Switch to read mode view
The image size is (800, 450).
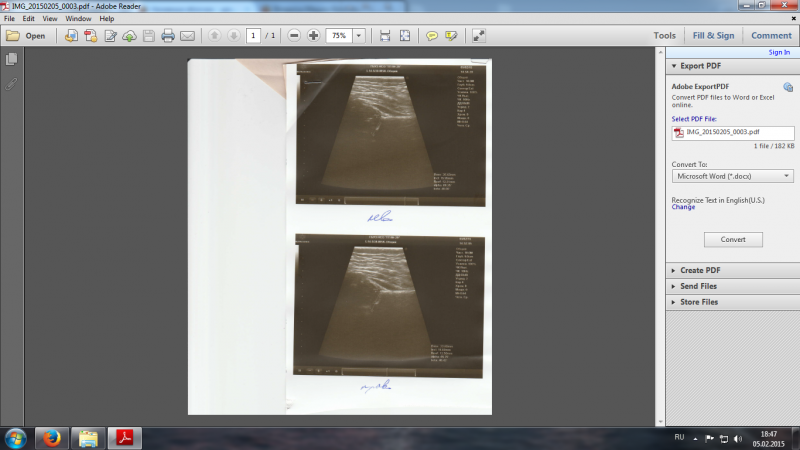(479, 36)
